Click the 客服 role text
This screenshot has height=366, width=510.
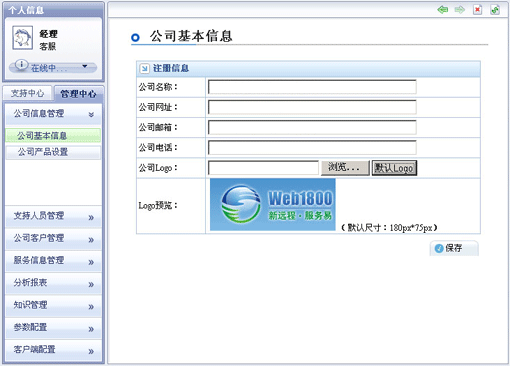[48, 46]
